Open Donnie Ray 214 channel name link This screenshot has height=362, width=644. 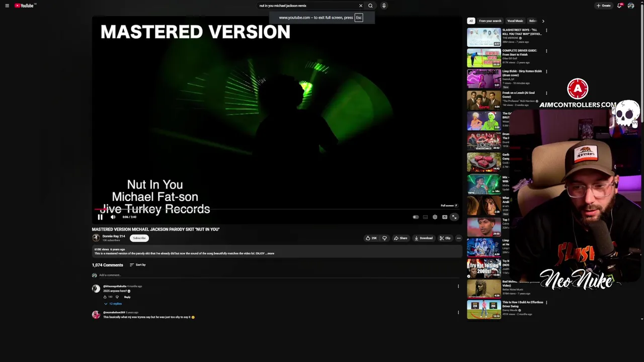pos(114,236)
